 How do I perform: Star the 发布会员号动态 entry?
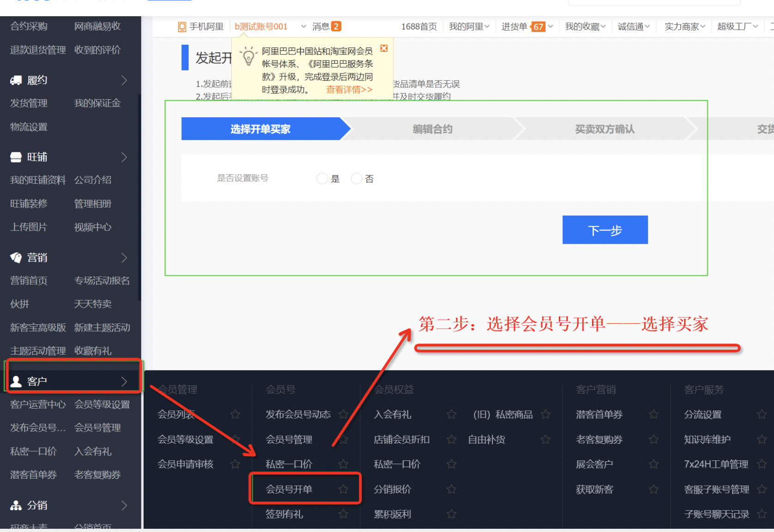tap(343, 414)
